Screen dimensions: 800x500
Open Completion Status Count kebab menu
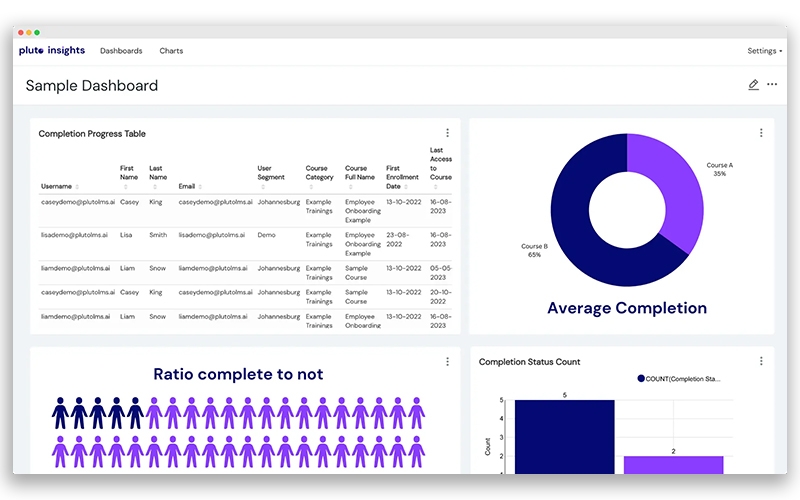click(761, 361)
